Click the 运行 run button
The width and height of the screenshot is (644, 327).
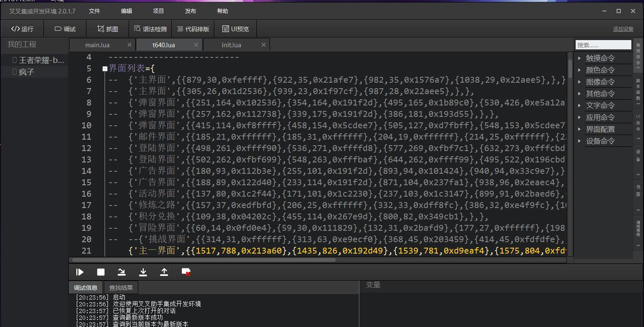(22, 29)
